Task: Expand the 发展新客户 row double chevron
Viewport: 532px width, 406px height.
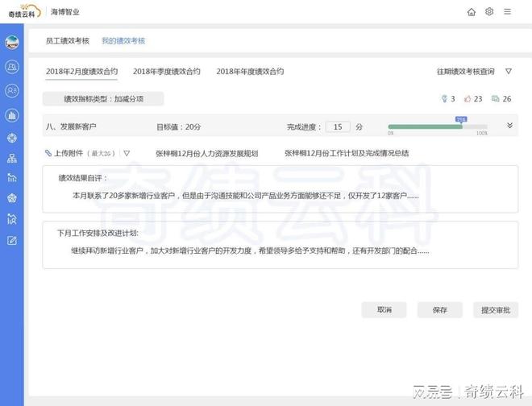Action: [509, 126]
